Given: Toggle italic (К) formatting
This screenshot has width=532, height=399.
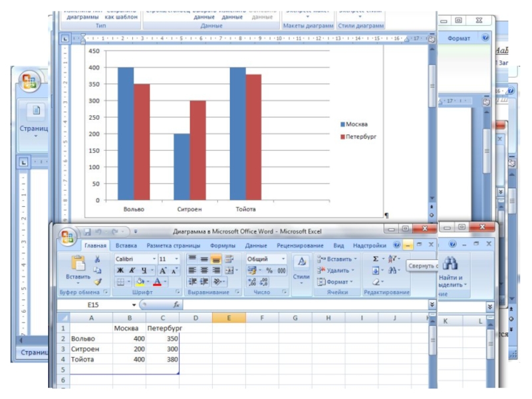Looking at the screenshot, I should click(132, 271).
